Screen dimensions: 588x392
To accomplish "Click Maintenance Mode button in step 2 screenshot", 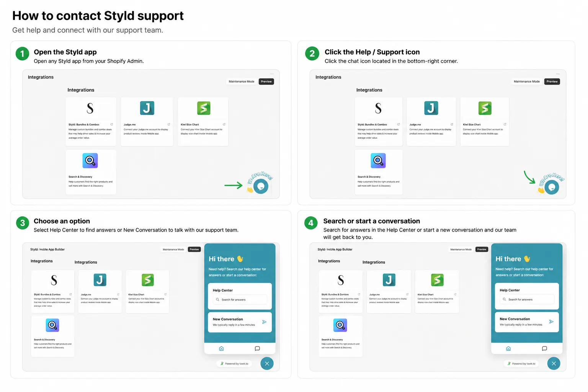I will 527,82.
